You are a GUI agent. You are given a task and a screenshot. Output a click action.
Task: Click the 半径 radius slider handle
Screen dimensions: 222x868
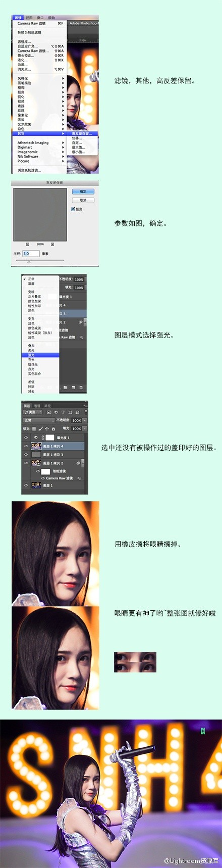point(29,262)
